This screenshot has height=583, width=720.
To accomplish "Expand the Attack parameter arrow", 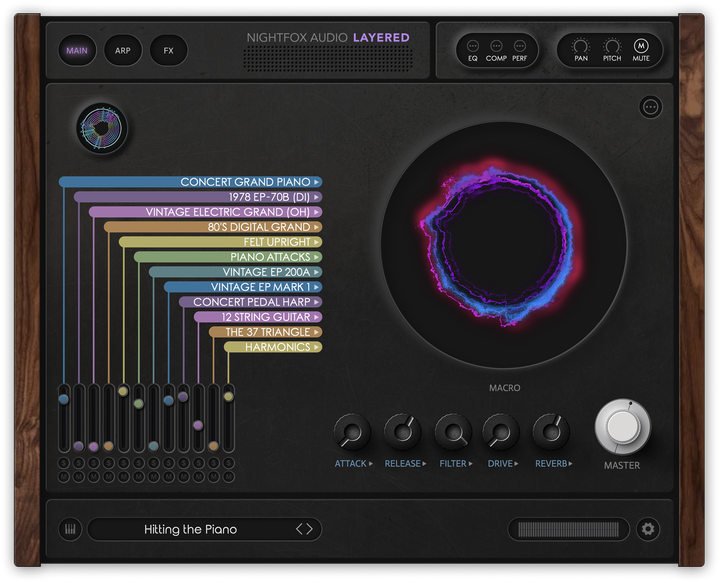I will point(371,464).
